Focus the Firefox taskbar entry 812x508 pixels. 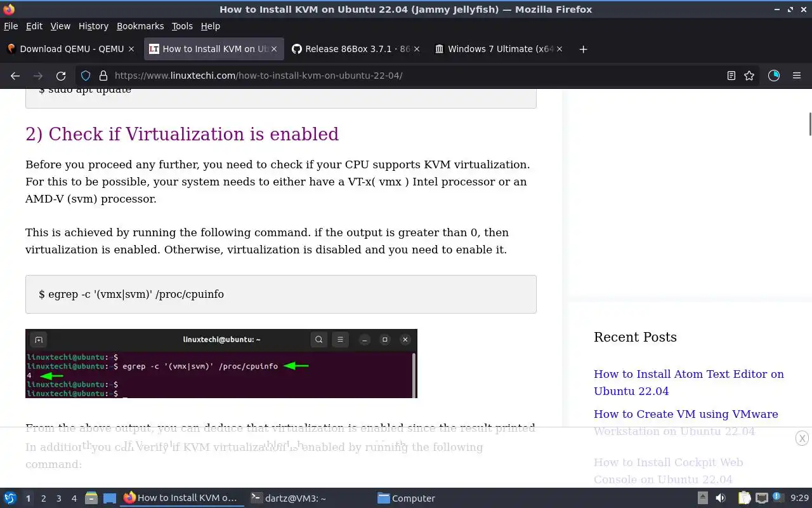(181, 498)
